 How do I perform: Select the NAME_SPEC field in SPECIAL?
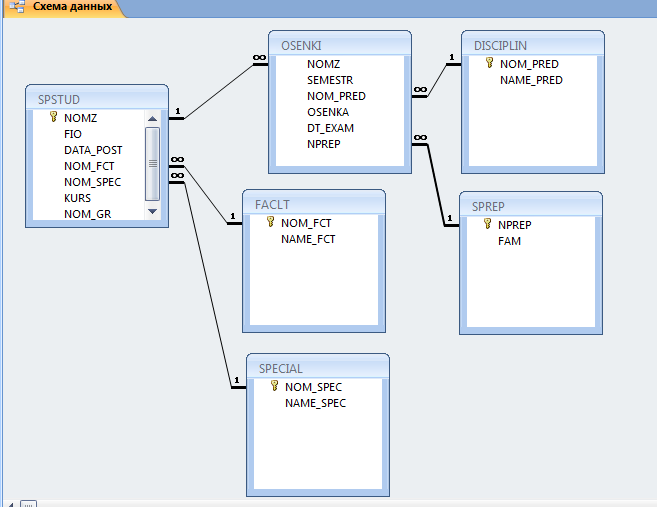point(316,403)
